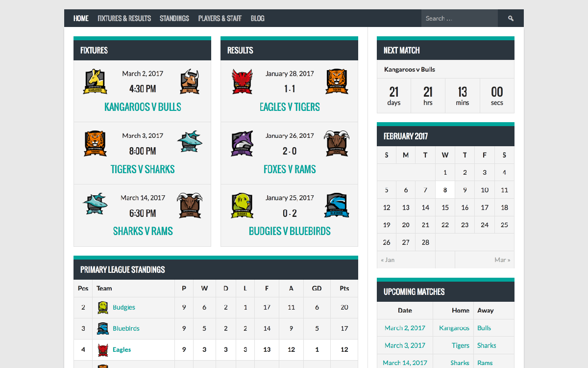Image resolution: width=588 pixels, height=368 pixels.
Task: Click the Budgies icon in standings table
Action: click(102, 308)
